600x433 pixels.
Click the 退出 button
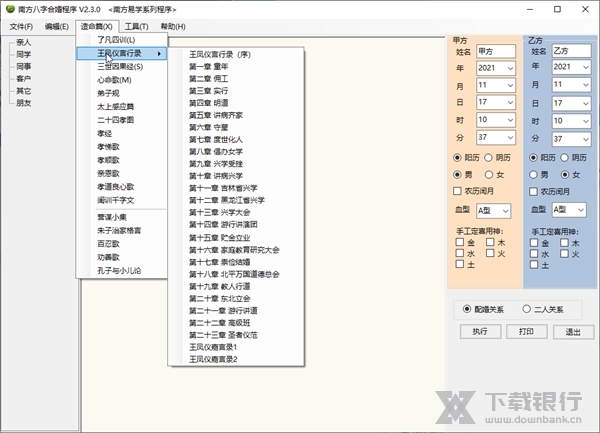pos(573,332)
